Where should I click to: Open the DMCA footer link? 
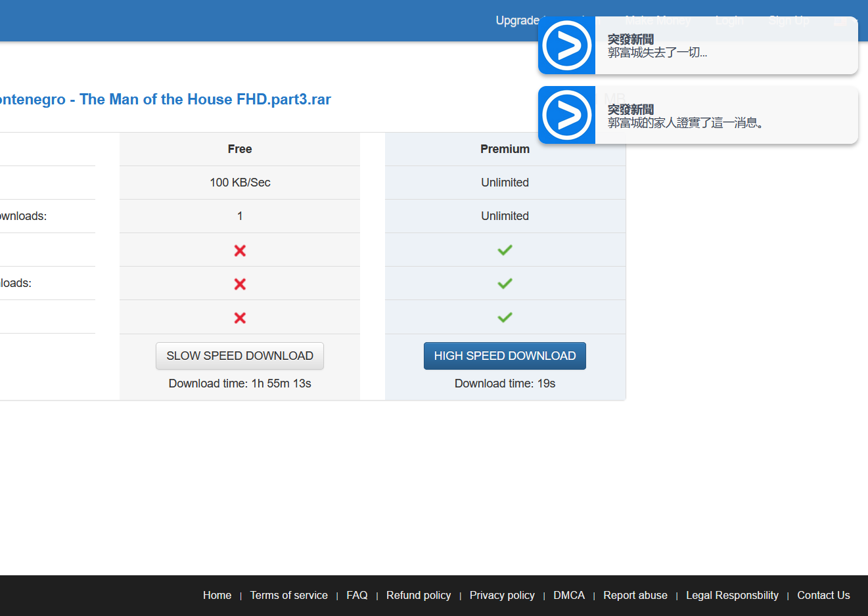[x=569, y=595]
